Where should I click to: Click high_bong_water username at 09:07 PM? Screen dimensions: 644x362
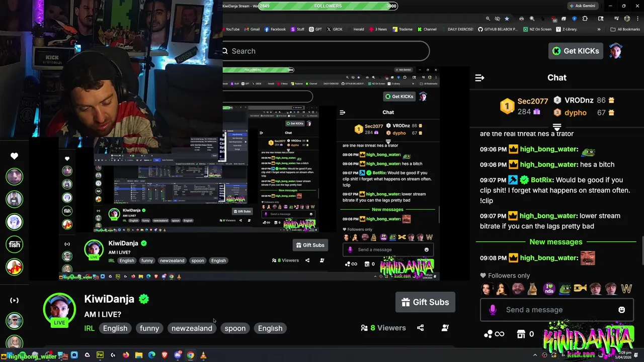coord(547,216)
